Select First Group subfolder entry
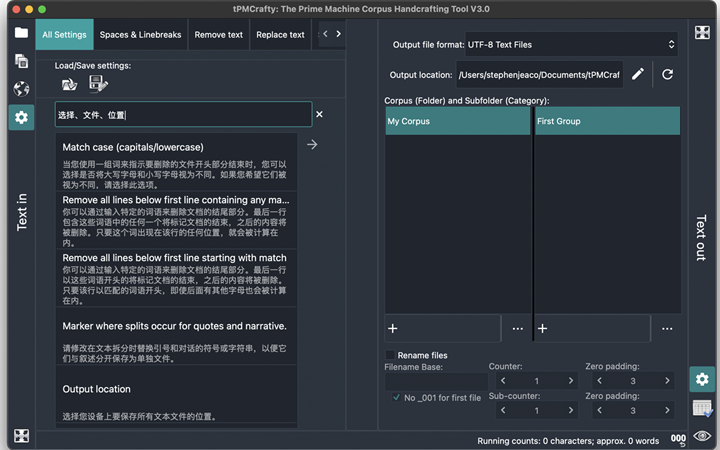720x450 pixels. 608,121
